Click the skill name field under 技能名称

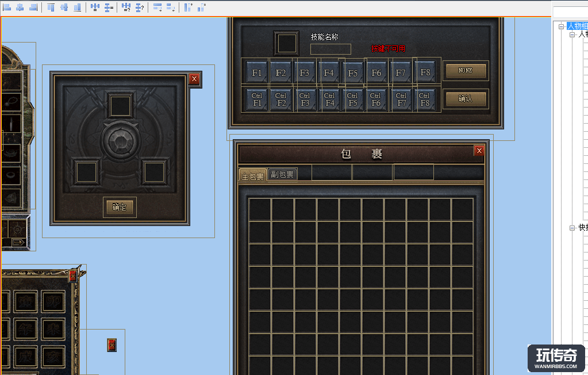330,49
